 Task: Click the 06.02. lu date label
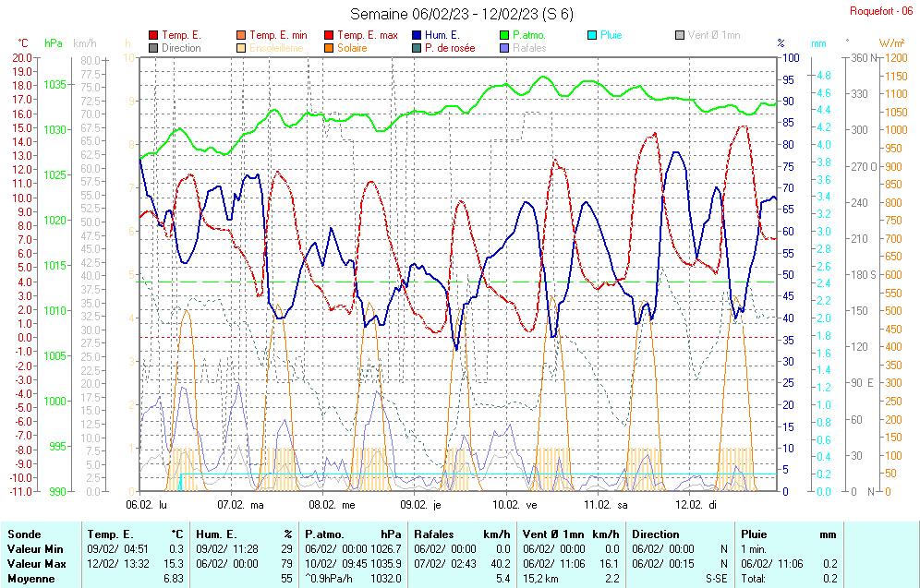[x=147, y=505]
